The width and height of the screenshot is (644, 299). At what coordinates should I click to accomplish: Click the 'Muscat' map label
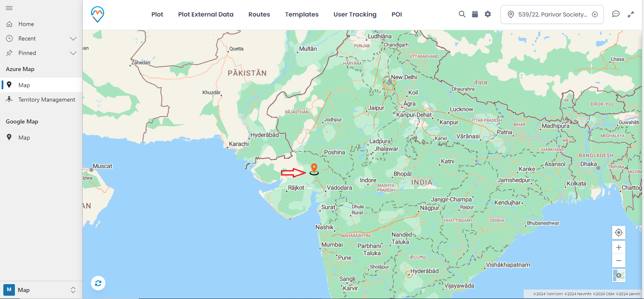(x=103, y=166)
